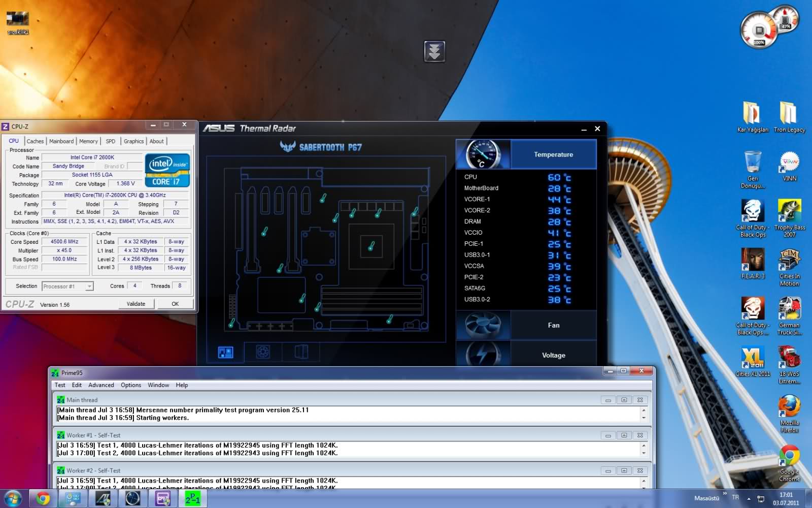Open the Advanced menu in Prime95
This screenshot has width=812, height=508.
(101, 385)
